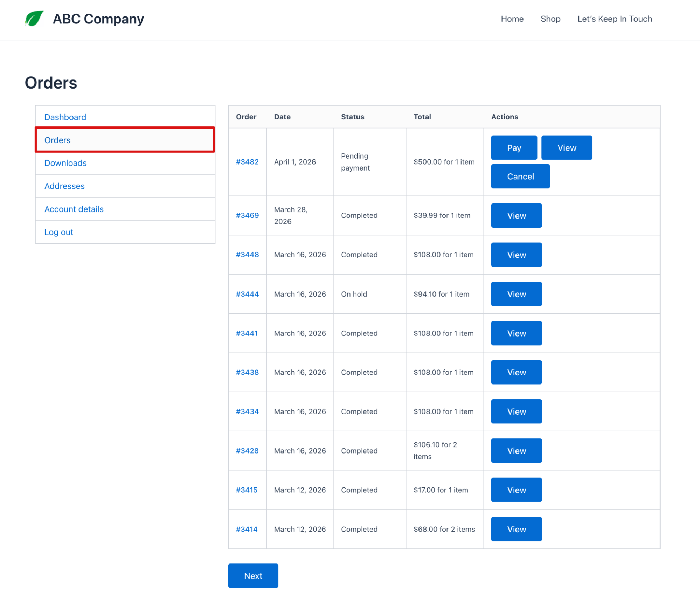View the oldest order #3414
Screen dimensions: 700x616
pos(516,529)
